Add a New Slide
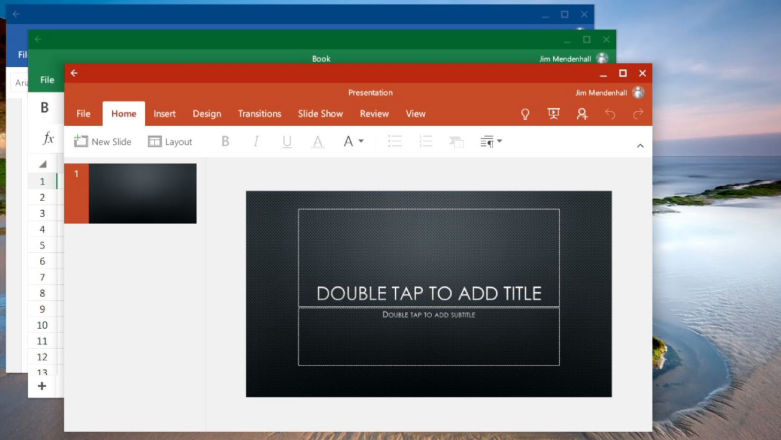Viewport: 781px width, 440px height. coord(103,142)
